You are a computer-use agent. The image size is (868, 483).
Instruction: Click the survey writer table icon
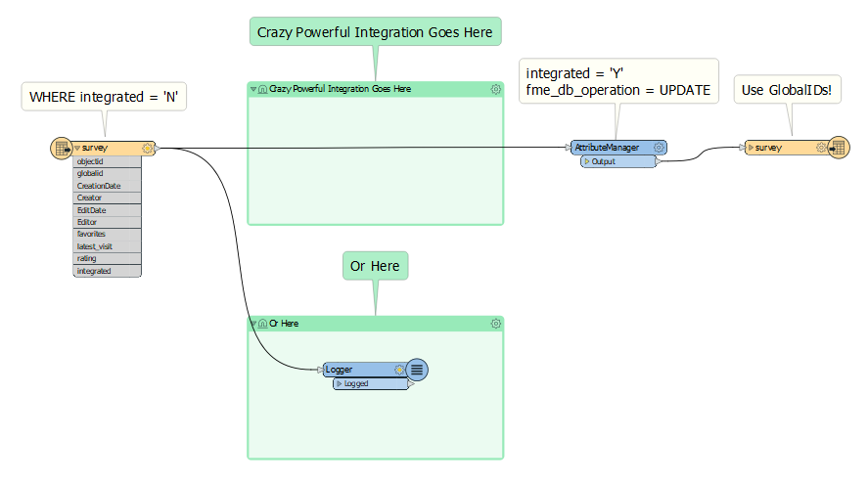[x=839, y=148]
